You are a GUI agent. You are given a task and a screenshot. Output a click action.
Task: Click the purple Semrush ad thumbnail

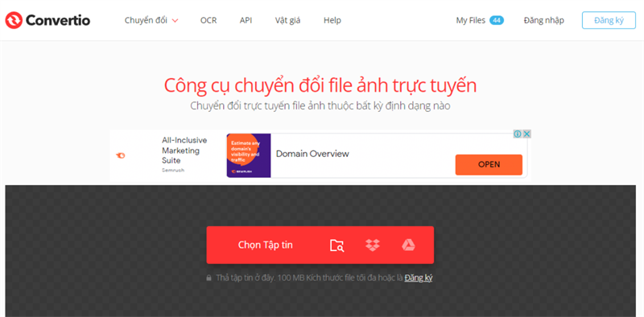tap(249, 155)
